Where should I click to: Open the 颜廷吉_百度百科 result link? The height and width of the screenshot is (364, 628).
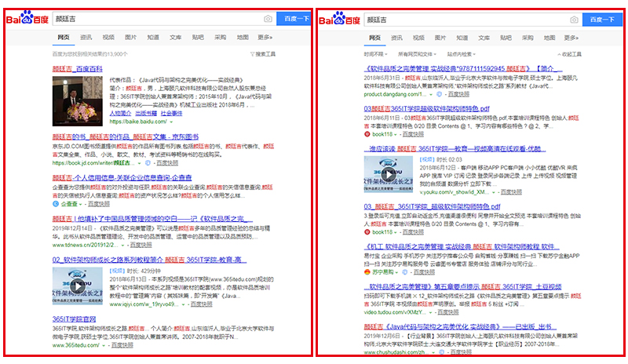pyautogui.click(x=78, y=69)
